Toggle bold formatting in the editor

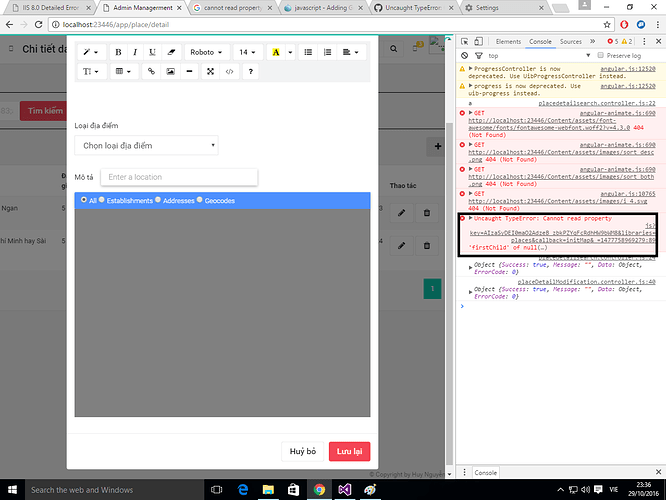click(x=119, y=52)
